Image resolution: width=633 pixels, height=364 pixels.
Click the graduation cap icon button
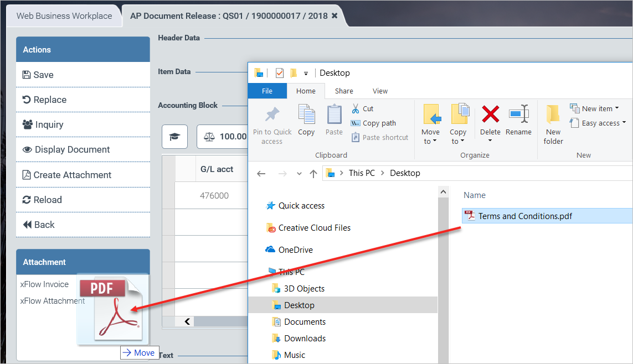[174, 137]
